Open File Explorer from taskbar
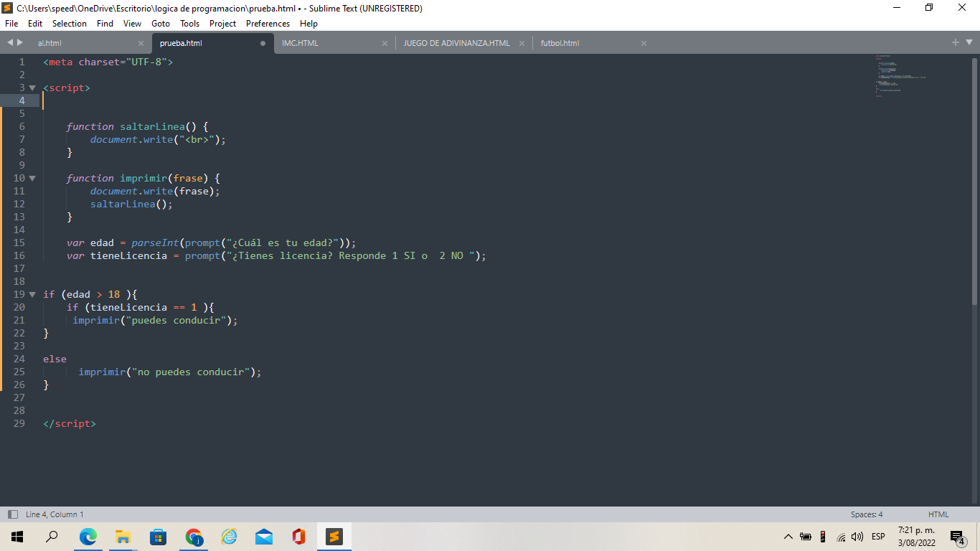Image resolution: width=980 pixels, height=551 pixels. (123, 537)
